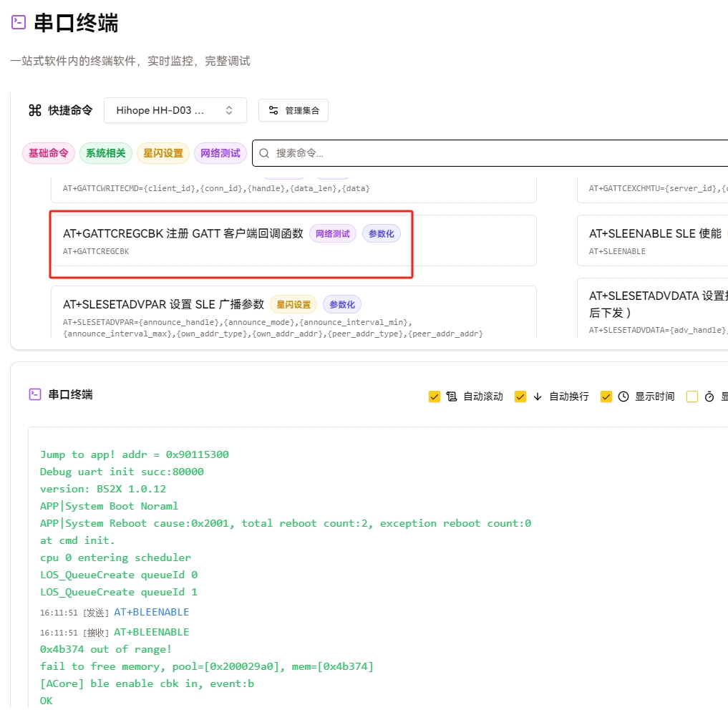
Task: Click the OK response line in terminal
Action: coord(46,701)
